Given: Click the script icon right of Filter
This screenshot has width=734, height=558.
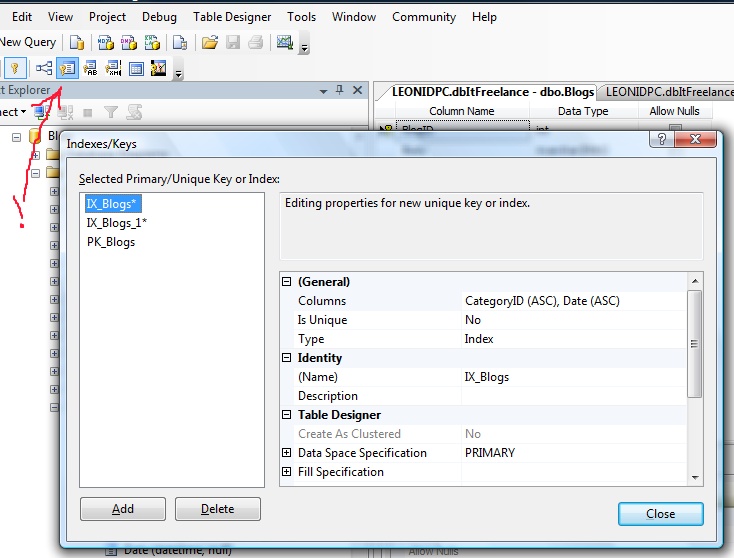Looking at the screenshot, I should pyautogui.click(x=134, y=112).
